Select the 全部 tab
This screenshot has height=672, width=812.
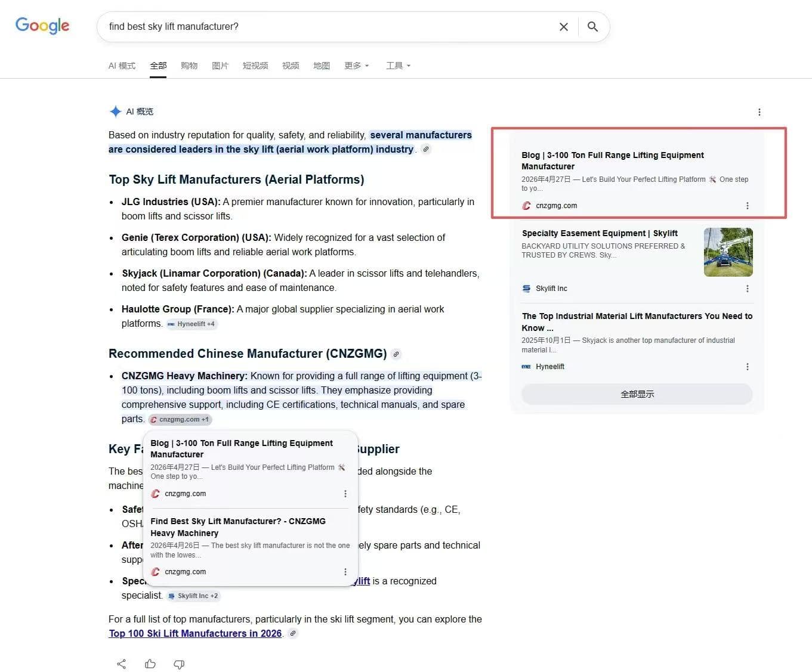(x=158, y=66)
